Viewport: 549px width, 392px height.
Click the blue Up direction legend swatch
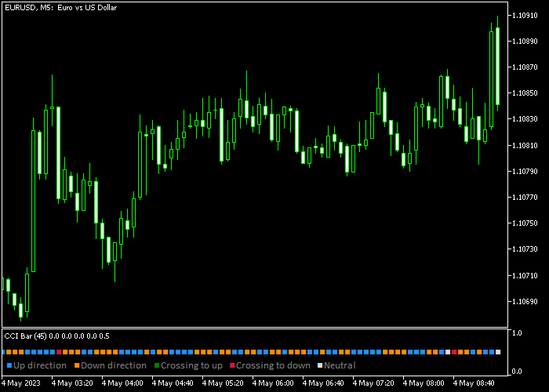[x=9, y=366]
